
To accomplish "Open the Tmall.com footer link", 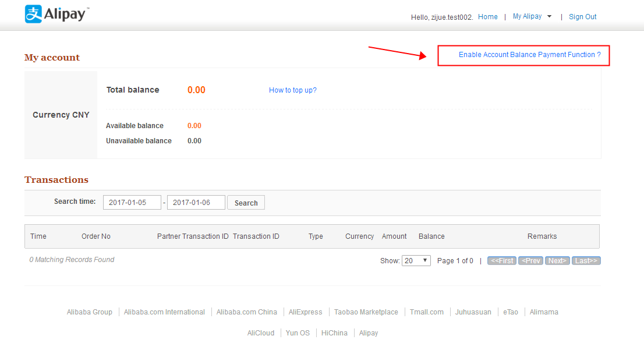I will point(426,312).
